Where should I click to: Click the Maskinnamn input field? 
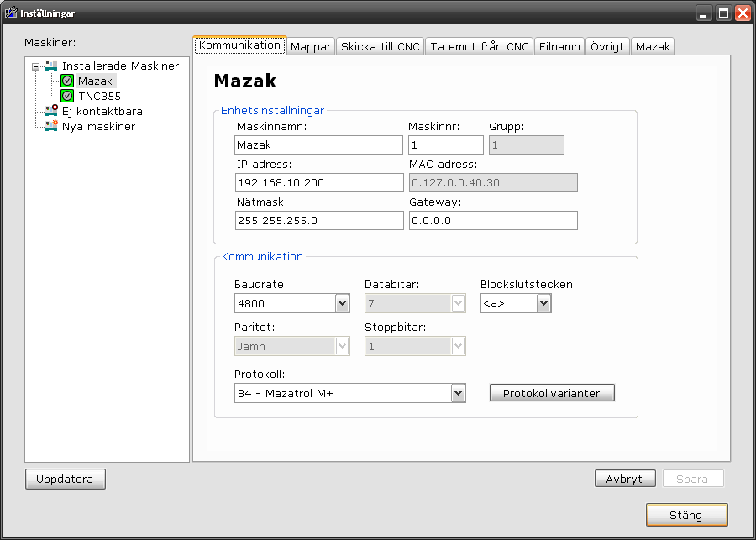[318, 144]
